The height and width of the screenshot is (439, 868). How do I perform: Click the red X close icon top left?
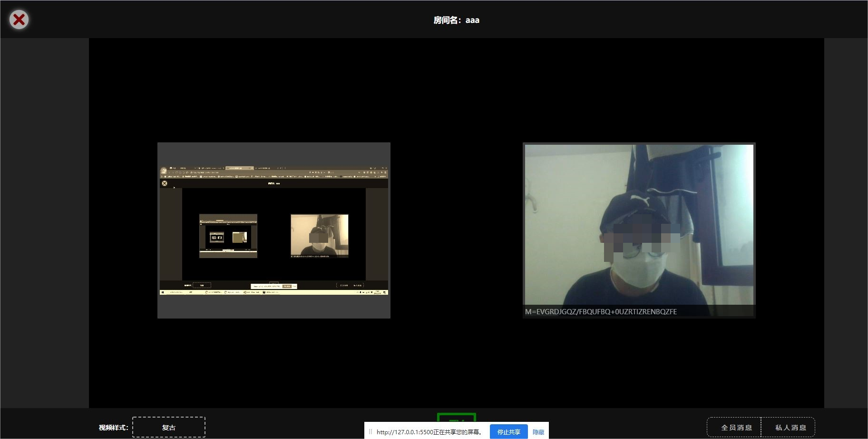[x=19, y=19]
